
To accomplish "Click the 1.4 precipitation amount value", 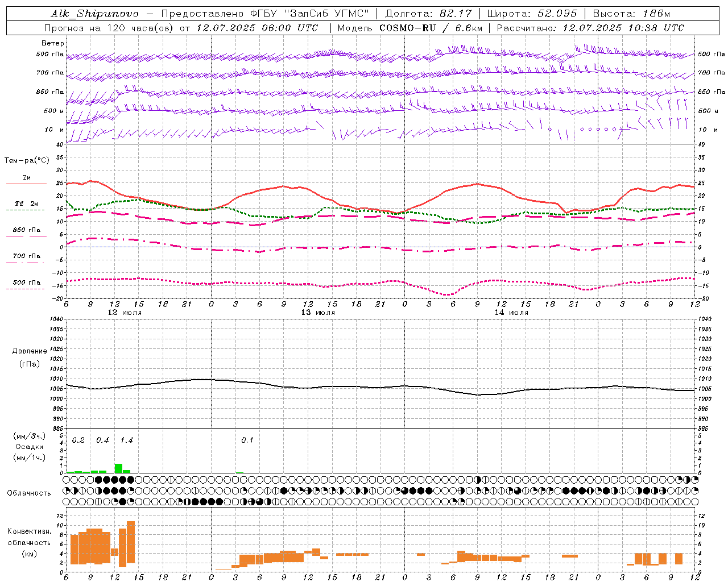I will 126,440.
